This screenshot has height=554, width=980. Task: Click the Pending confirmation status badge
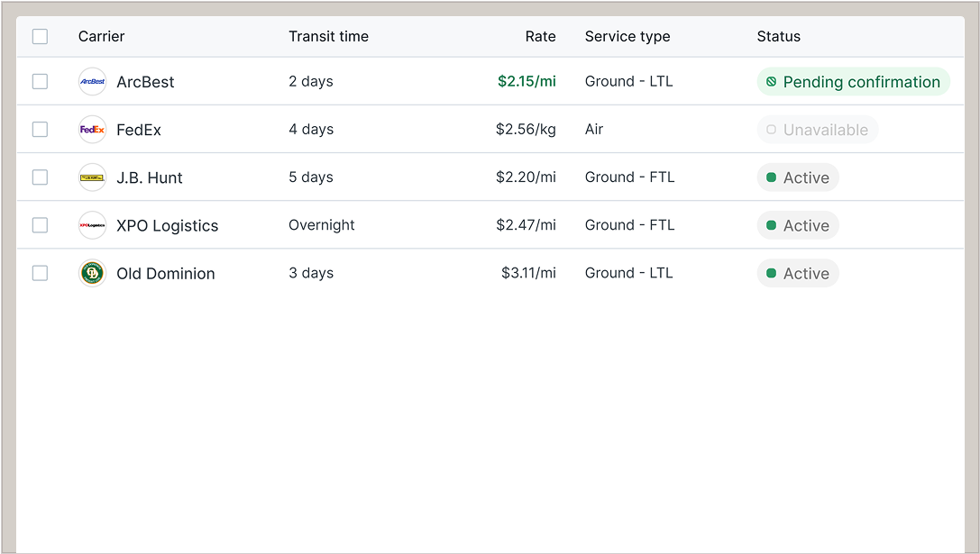853,82
